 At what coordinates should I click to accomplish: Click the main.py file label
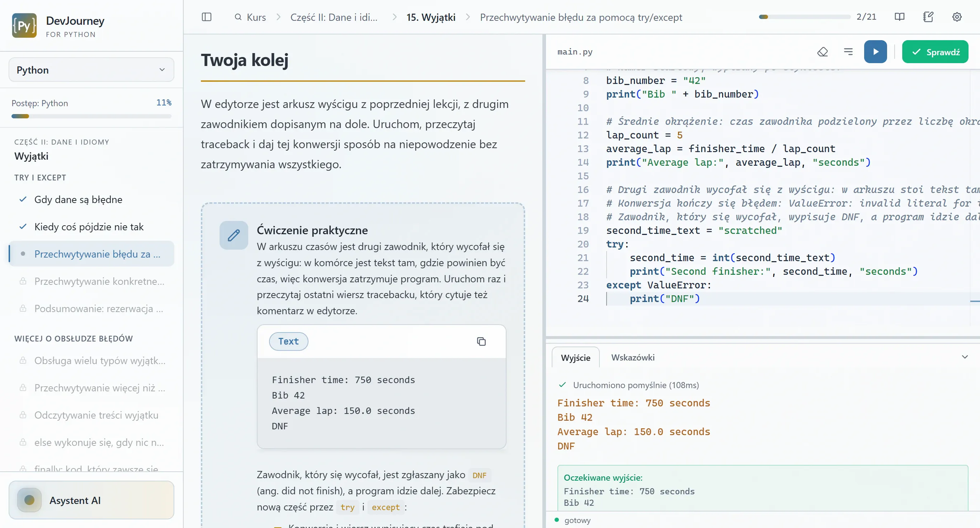[574, 52]
